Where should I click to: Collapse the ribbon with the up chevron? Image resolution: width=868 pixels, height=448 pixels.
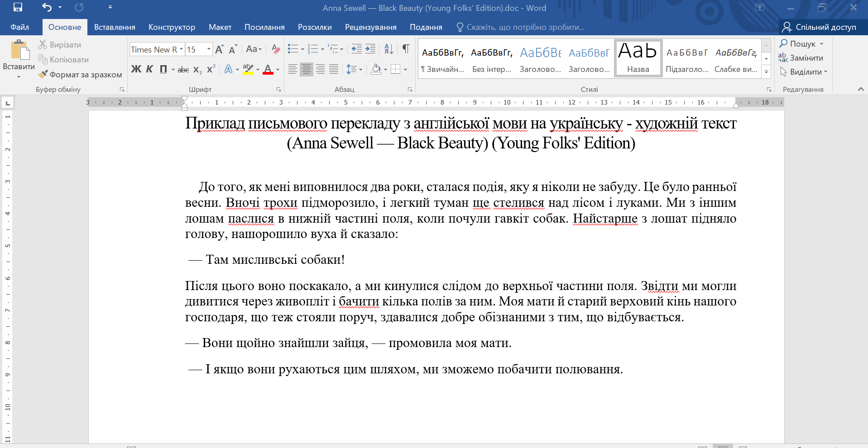(x=861, y=89)
